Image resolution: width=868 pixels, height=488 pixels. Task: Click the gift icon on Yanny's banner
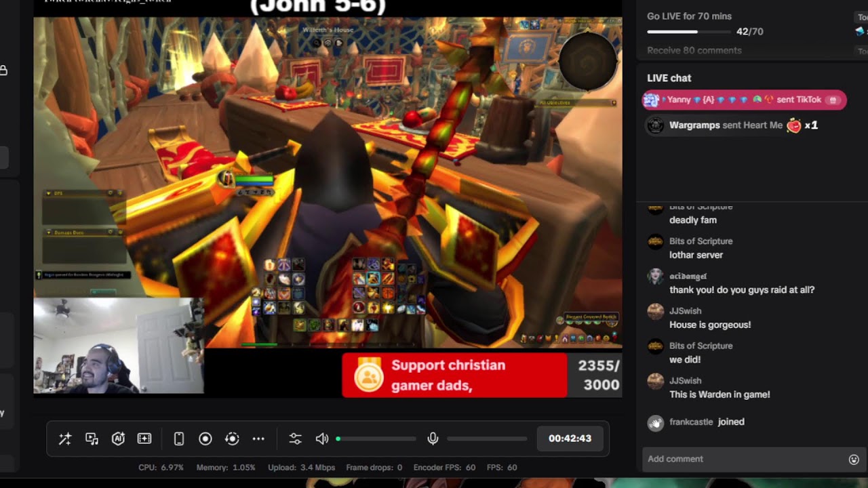click(833, 100)
